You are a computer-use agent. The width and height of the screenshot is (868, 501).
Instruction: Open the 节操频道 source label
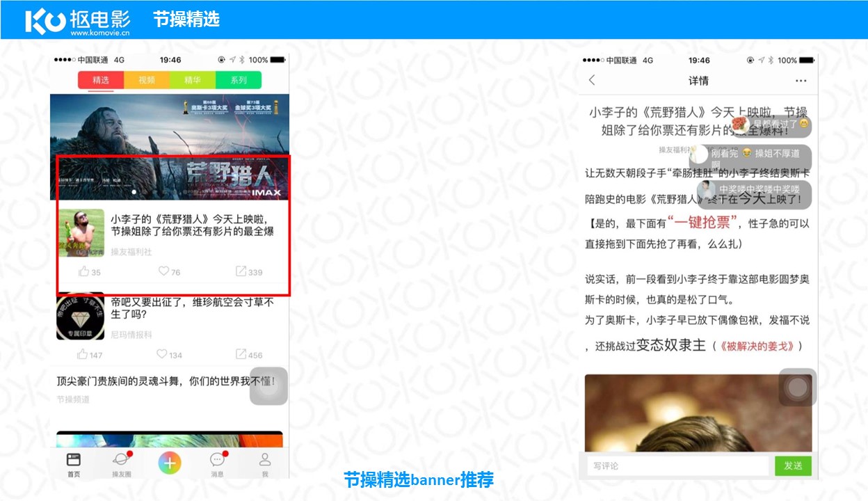tap(73, 399)
